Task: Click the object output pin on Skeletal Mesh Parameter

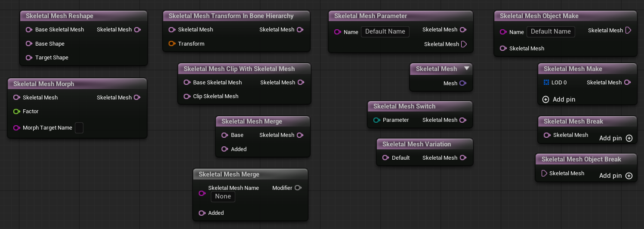Action: tap(464, 44)
